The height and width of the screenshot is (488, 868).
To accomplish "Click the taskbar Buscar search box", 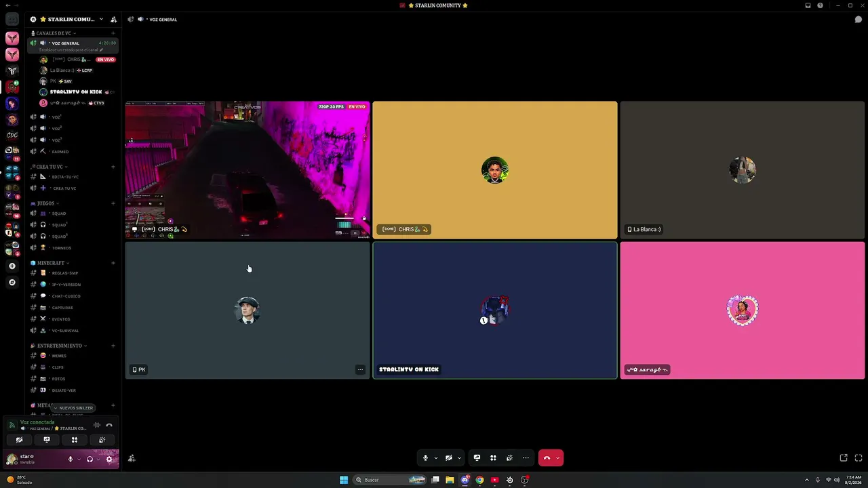I will tap(390, 480).
